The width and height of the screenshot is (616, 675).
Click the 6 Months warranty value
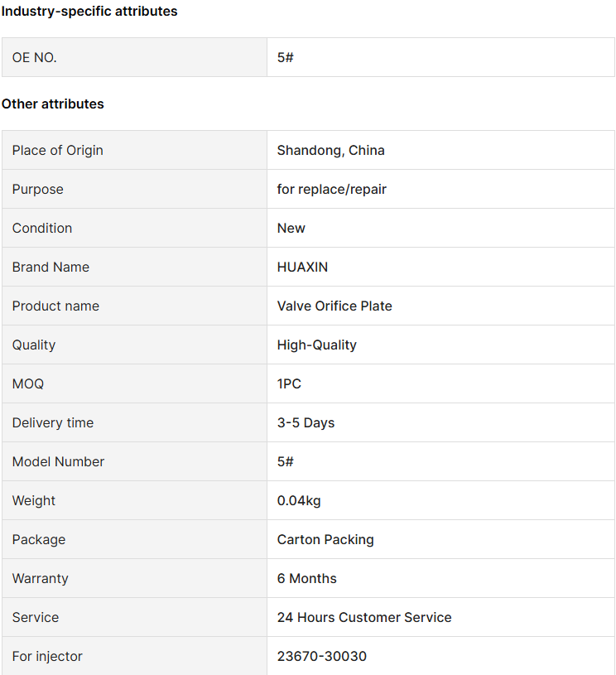tap(306, 579)
